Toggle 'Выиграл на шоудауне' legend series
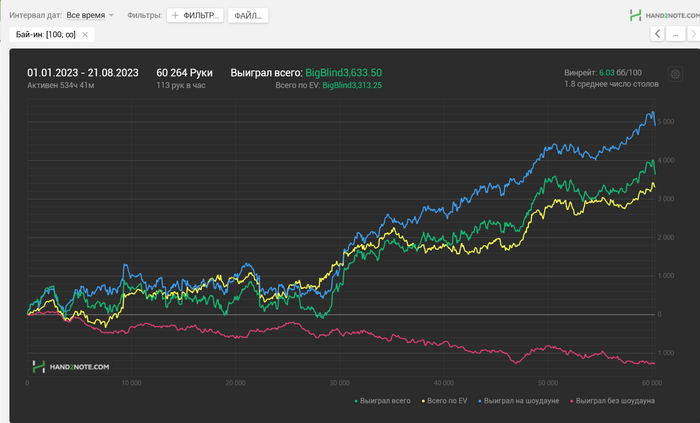Image resolution: width=700 pixels, height=423 pixels. coord(518,401)
